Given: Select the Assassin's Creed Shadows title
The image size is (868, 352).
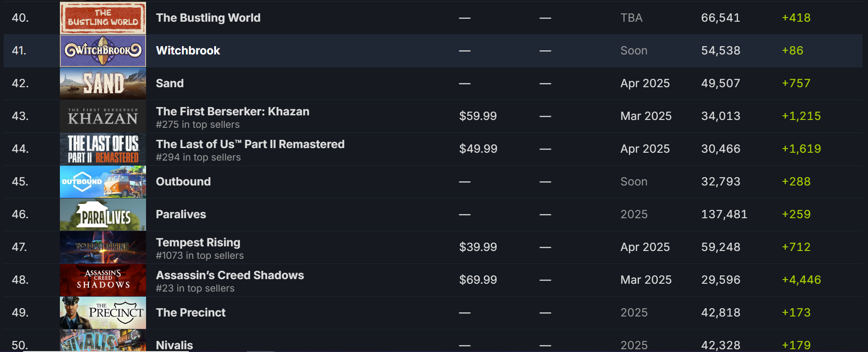Looking at the screenshot, I should pyautogui.click(x=230, y=275).
